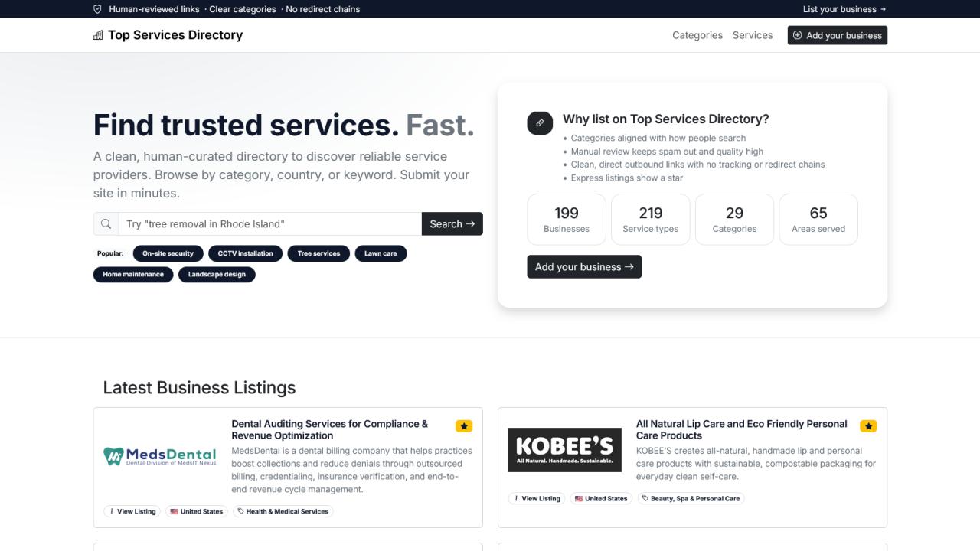Click the star badge on KOBEE'S listing
Viewport: 980px width, 551px height.
click(x=868, y=426)
